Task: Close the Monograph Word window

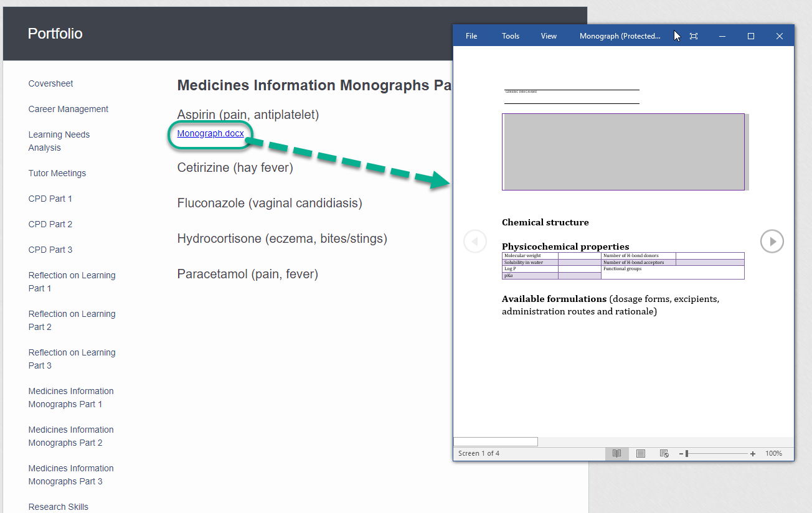Action: click(780, 36)
